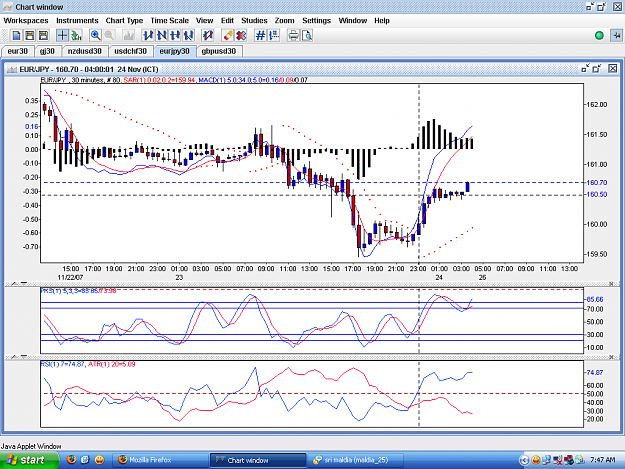Switch to the gj30 chart tab
This screenshot has height=469, width=625.
[47, 51]
